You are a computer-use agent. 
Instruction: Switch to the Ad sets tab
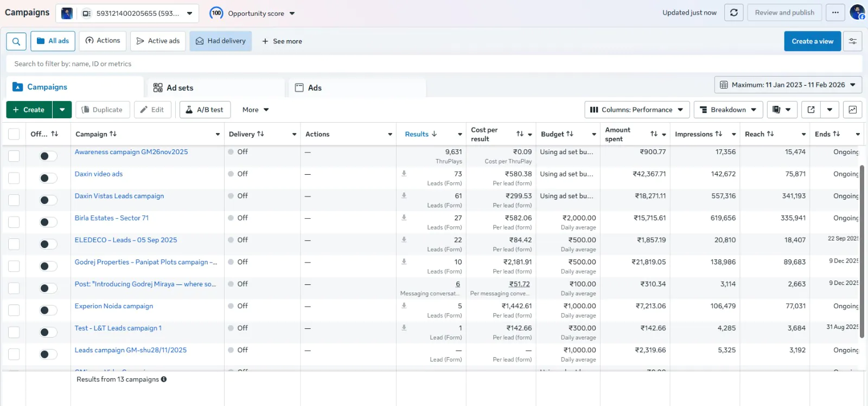point(216,87)
